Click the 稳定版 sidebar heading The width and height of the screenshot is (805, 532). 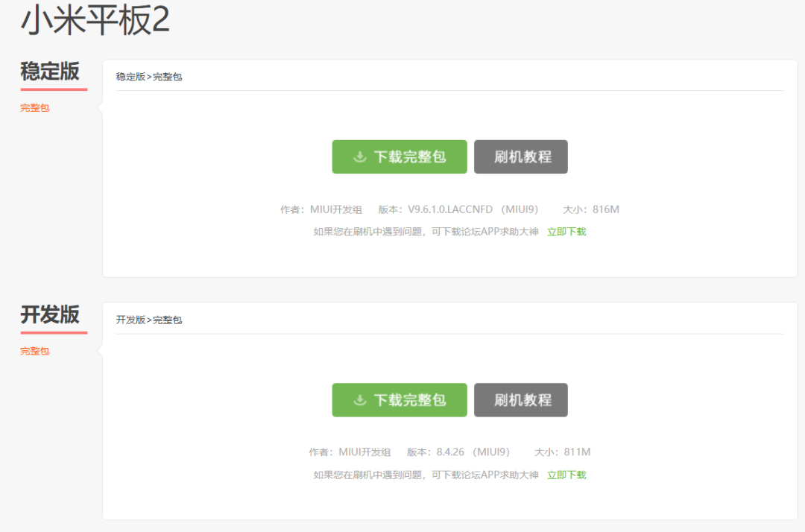[50, 72]
